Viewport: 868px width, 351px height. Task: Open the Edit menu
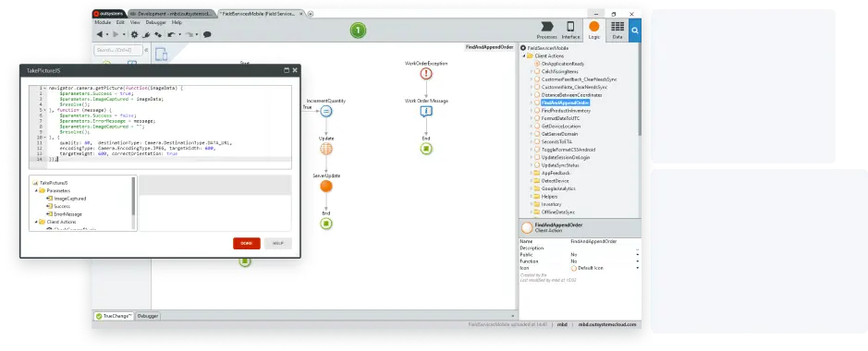coord(120,23)
